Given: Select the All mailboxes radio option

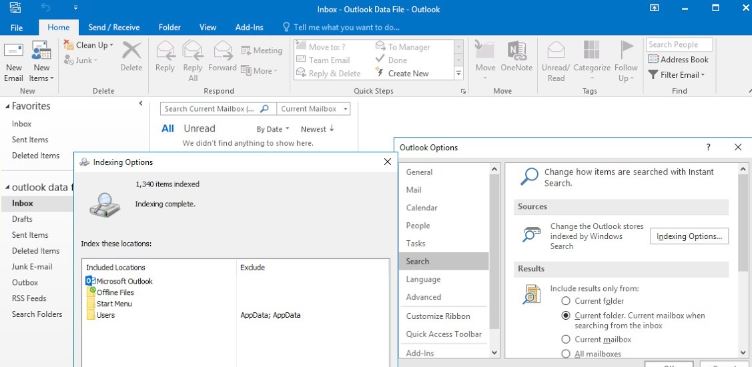Looking at the screenshot, I should (566, 354).
